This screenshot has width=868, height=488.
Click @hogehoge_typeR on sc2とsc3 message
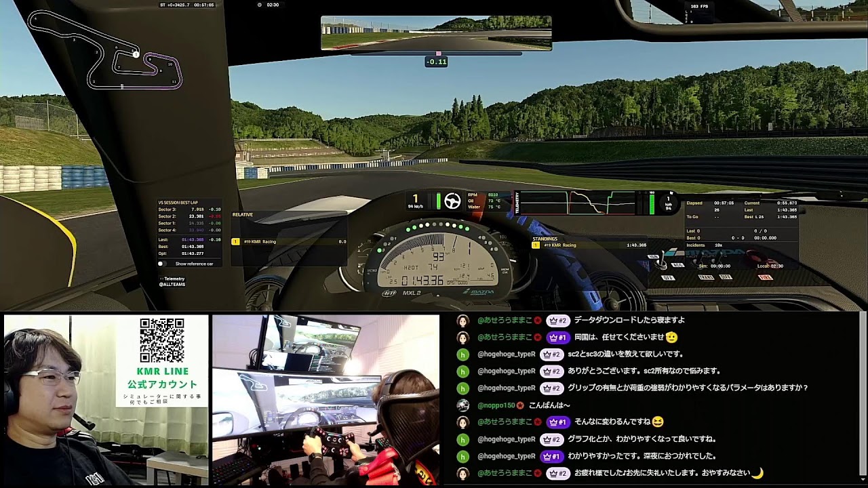[507, 354]
